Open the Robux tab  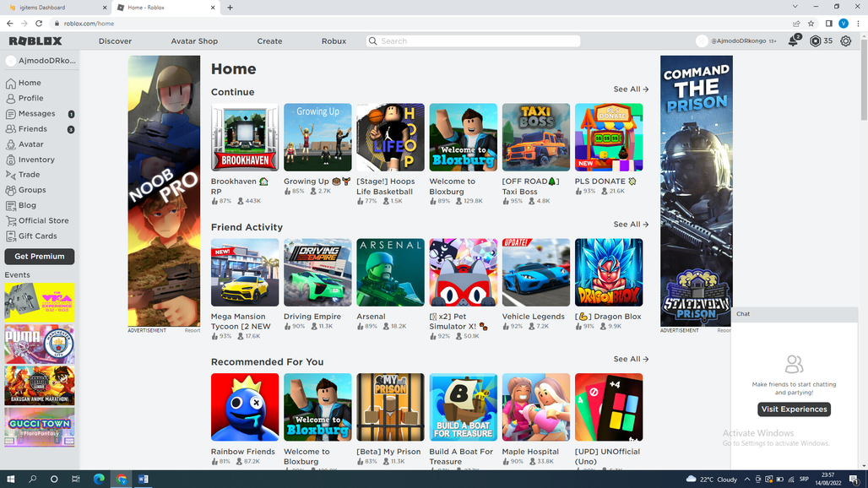tap(334, 41)
